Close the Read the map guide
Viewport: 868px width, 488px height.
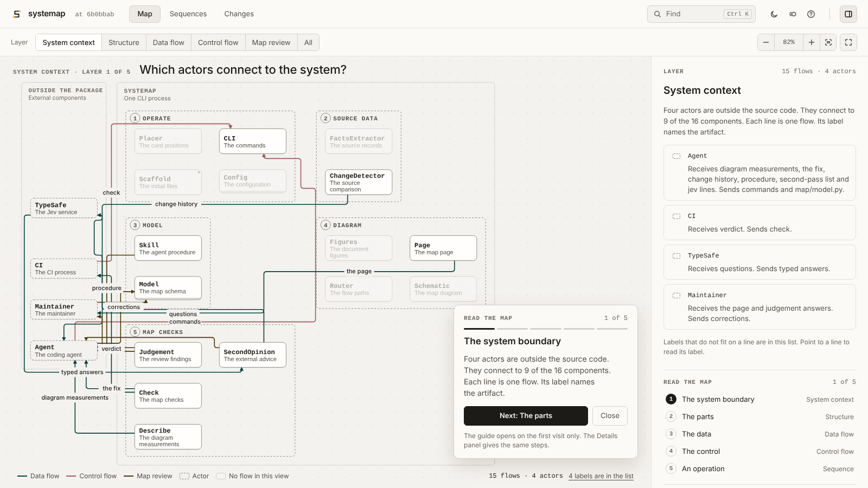click(610, 416)
